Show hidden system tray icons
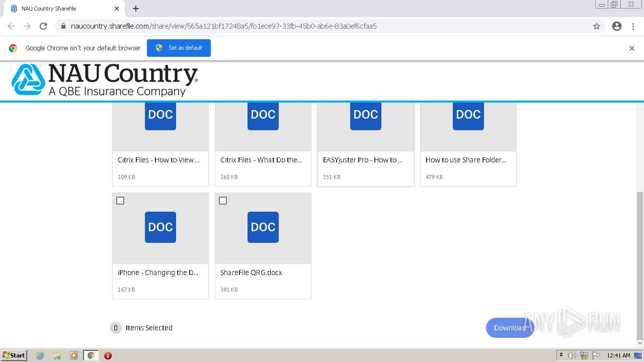The width and height of the screenshot is (644, 362). (561, 355)
